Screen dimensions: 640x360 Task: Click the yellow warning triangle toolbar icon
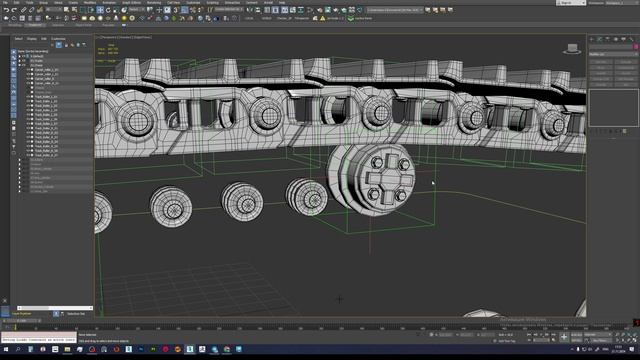pos(322,18)
